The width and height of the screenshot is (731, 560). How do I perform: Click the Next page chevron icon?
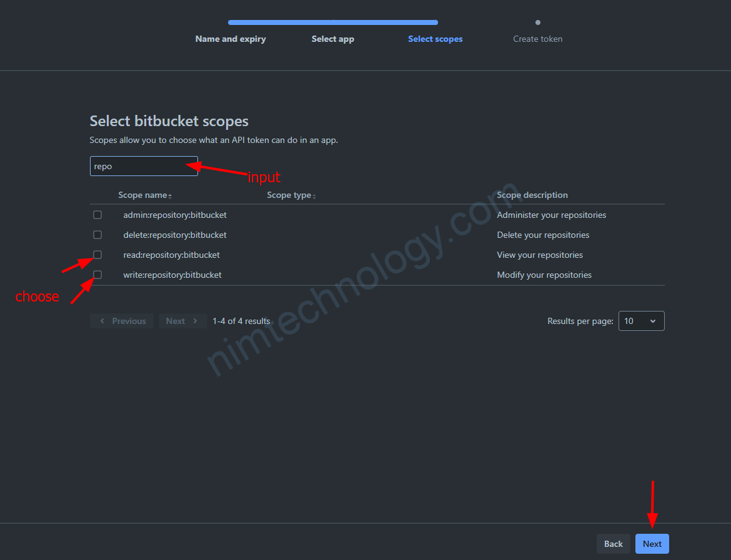tap(196, 321)
